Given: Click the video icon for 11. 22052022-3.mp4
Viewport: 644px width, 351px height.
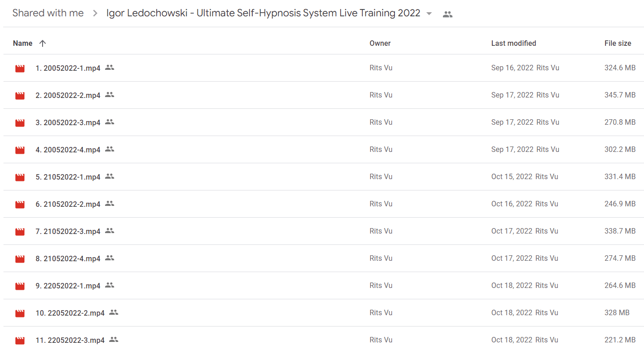Looking at the screenshot, I should point(20,341).
